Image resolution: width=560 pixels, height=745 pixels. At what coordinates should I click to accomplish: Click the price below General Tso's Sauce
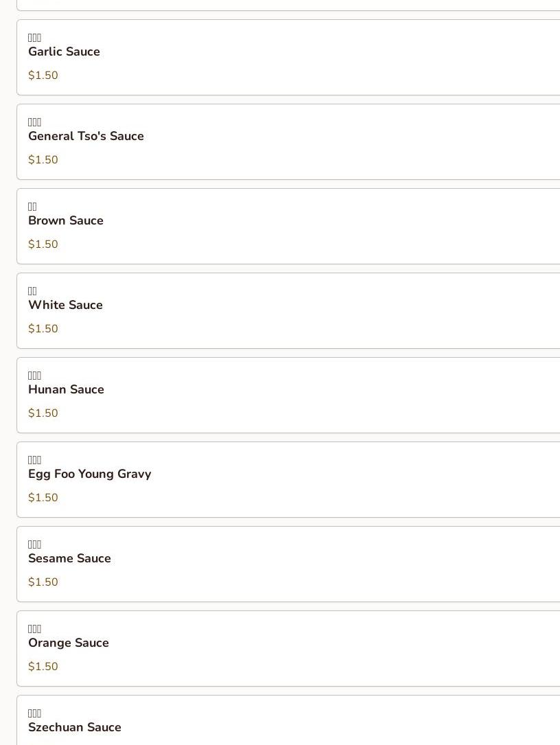pos(43,160)
